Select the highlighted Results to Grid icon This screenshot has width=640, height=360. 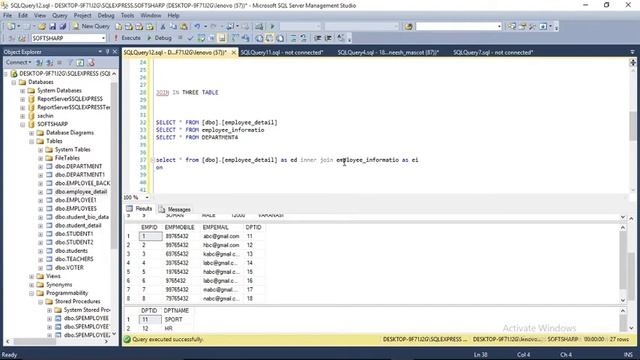pyautogui.click(x=269, y=38)
